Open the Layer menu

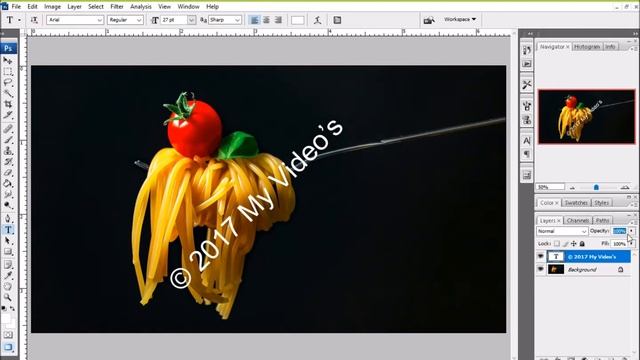74,7
